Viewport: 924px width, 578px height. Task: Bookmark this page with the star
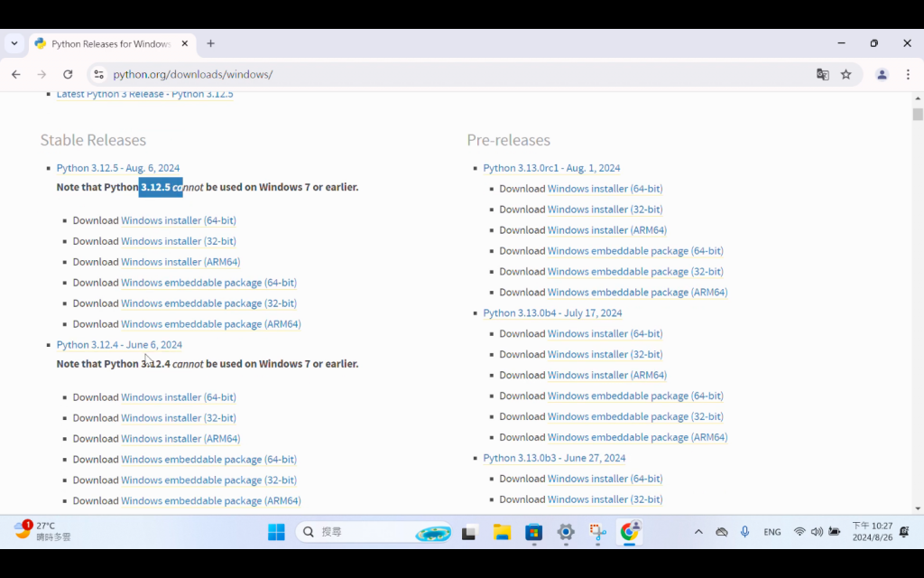tap(846, 74)
